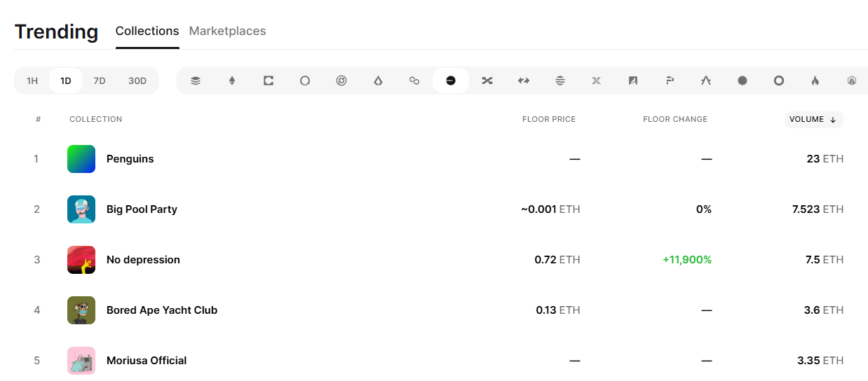Screen dimensions: 868x381
Task: Click the +11,900% floor change value
Action: pyautogui.click(x=687, y=260)
